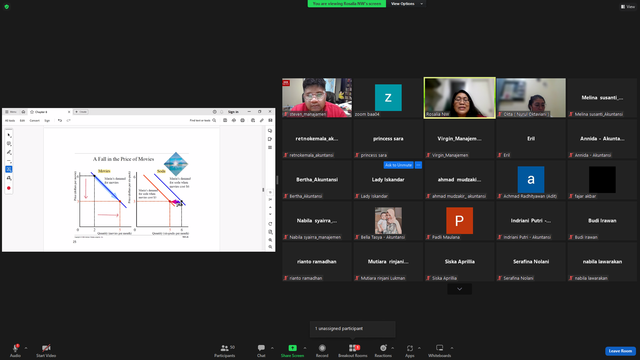Click the Redo arrow in Acrobat
Image resolution: width=640 pixels, height=360 pixels.
69,120
